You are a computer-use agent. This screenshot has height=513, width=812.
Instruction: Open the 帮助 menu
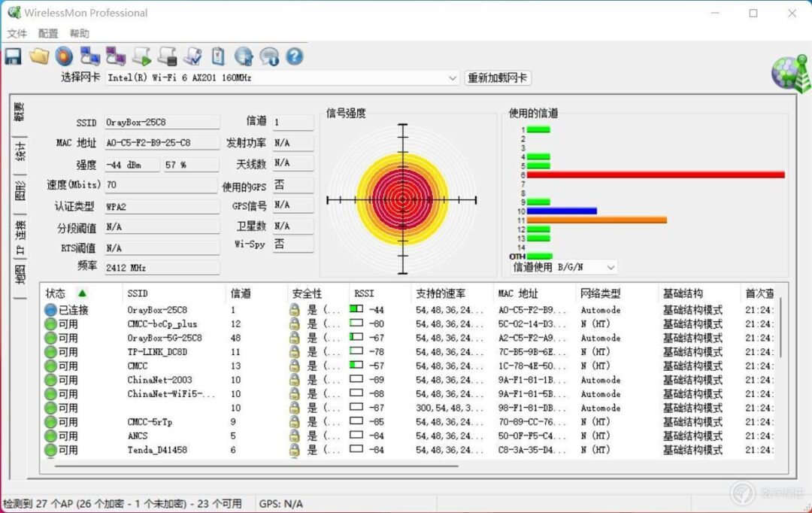click(x=79, y=34)
